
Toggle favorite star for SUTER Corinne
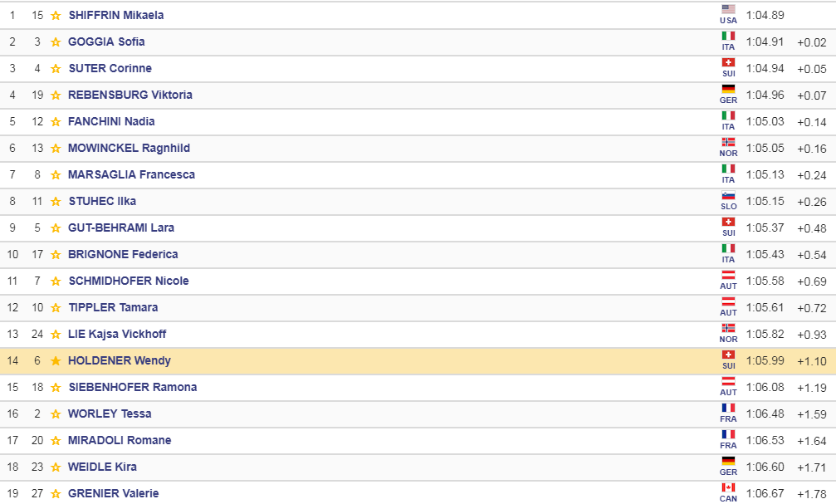(x=56, y=68)
